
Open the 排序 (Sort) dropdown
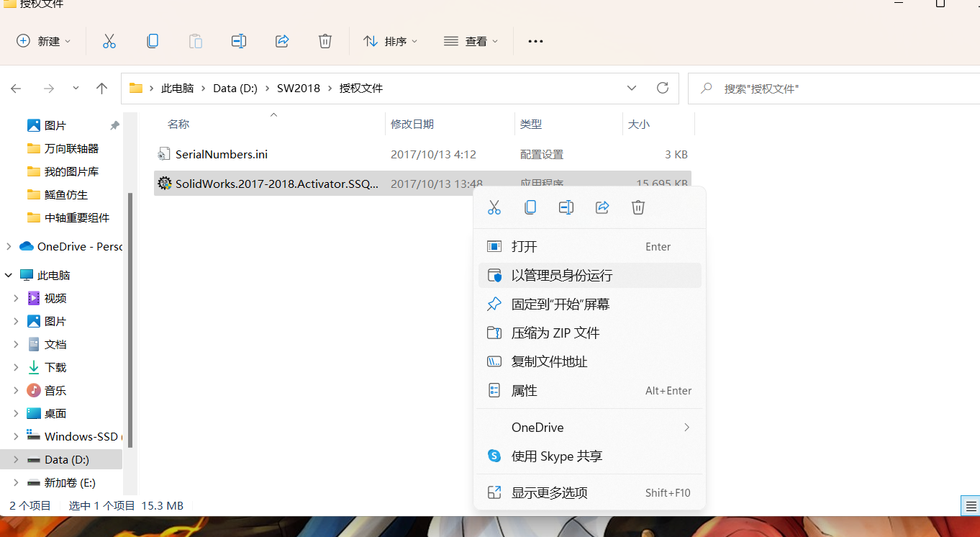pyautogui.click(x=391, y=41)
